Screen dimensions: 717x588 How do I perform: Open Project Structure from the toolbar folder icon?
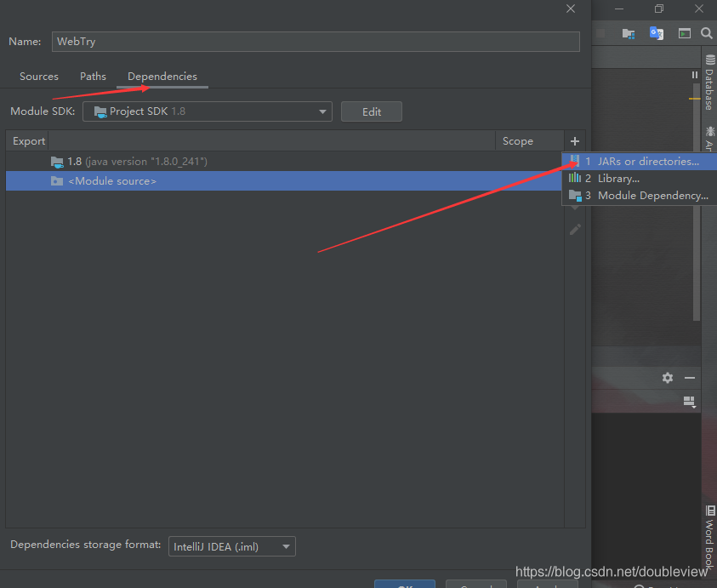[x=629, y=33]
